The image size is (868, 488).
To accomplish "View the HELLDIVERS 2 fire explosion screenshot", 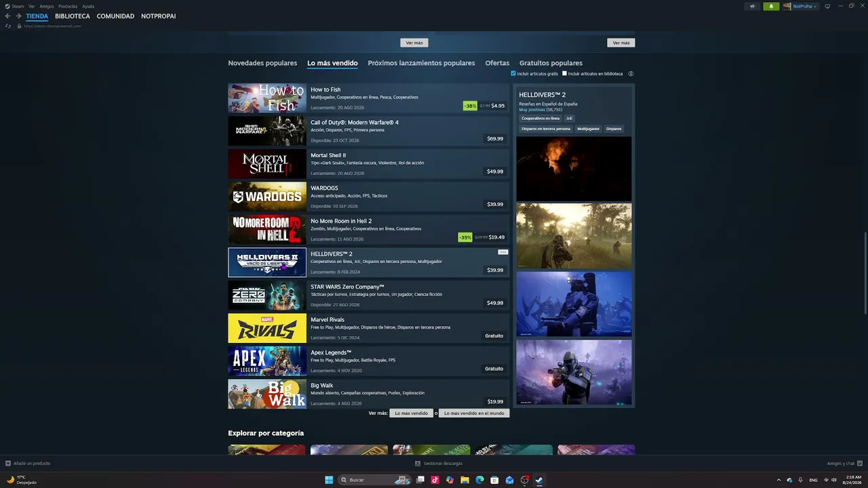I will [574, 169].
